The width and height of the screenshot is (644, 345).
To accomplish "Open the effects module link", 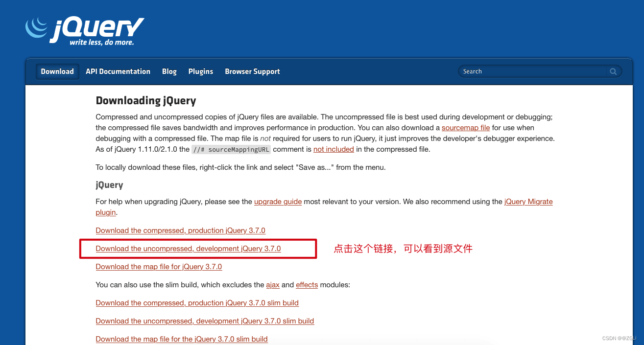I will 307,285.
